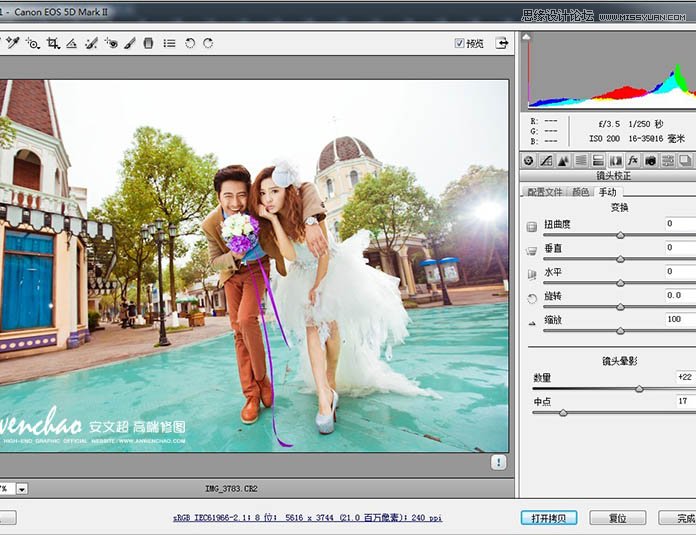Rotate image 90° counterclockwise
The image size is (696, 535).
(x=190, y=43)
